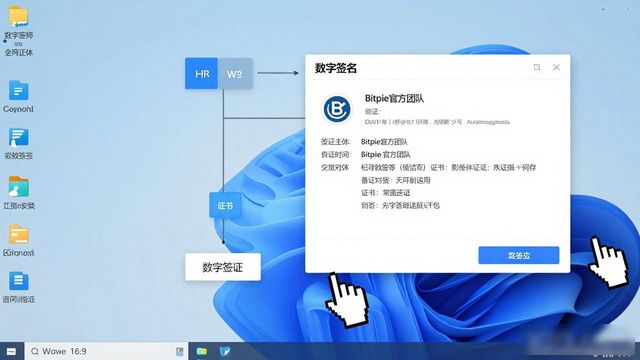The height and width of the screenshot is (360, 640).
Task: Click the blue confirm button in 数字签名 dialog
Action: tap(519, 255)
